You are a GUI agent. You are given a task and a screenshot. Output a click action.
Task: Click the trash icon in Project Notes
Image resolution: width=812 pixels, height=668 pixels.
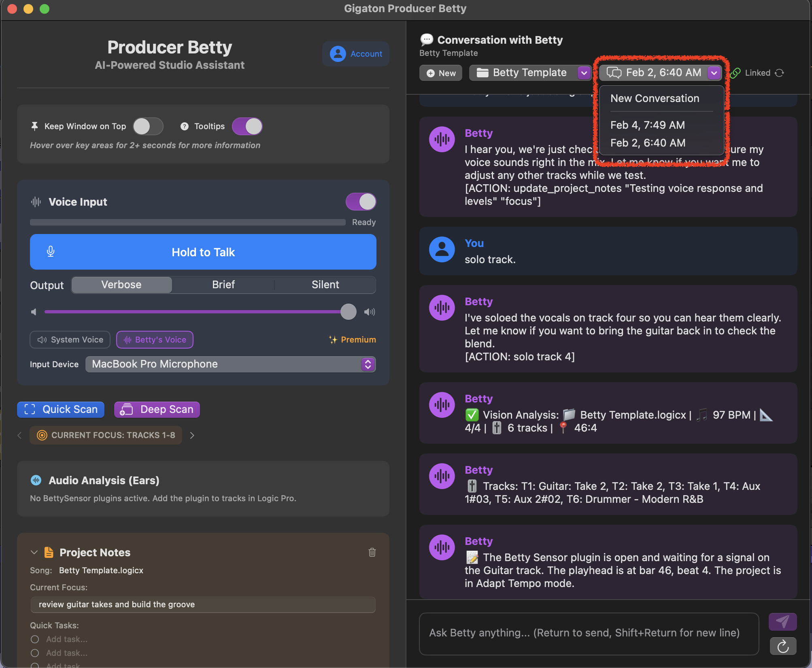tap(372, 552)
